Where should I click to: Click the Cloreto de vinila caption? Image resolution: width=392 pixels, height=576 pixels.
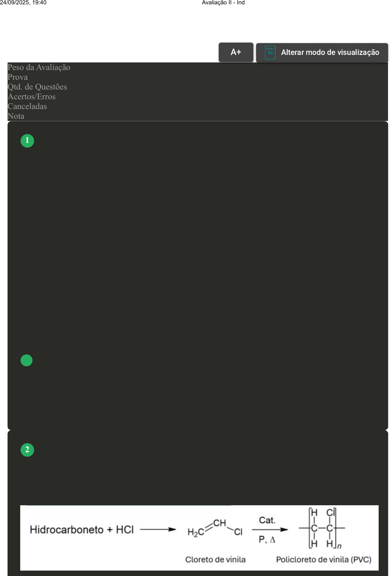(x=215, y=559)
